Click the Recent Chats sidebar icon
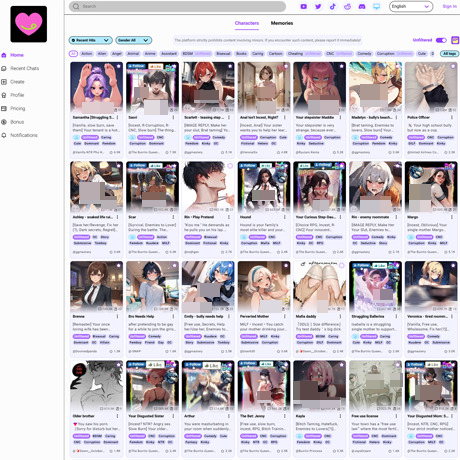 (4, 68)
